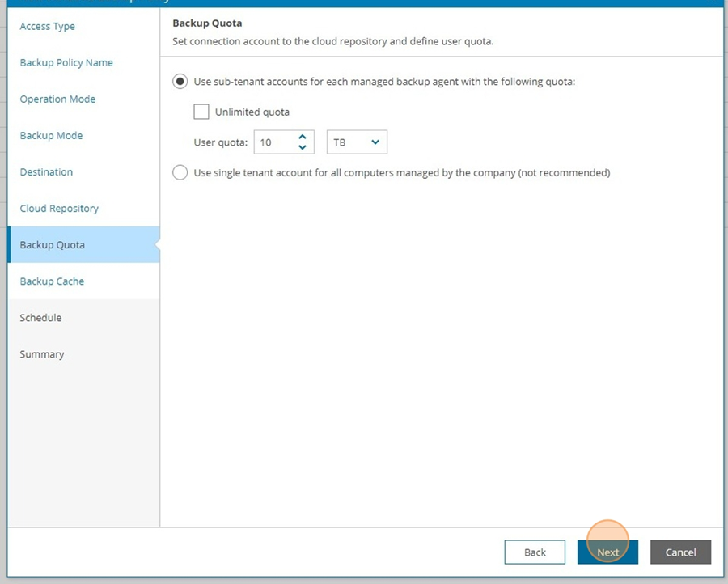Jump to the Summary step
The image size is (728, 584).
pyautogui.click(x=42, y=354)
